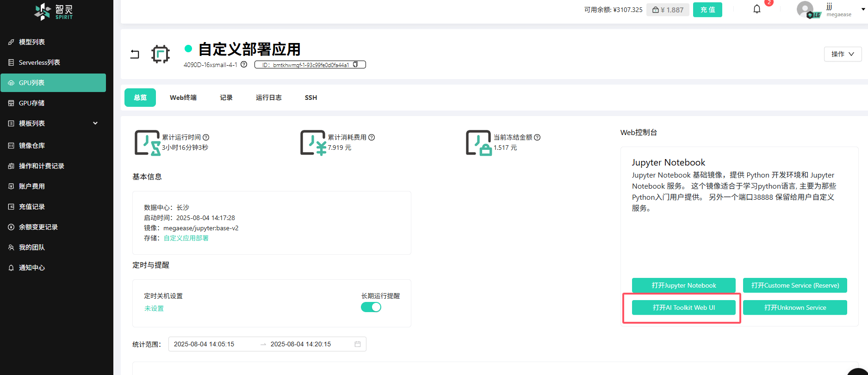Open notifications bell in top bar
The image size is (868, 375).
pyautogui.click(x=757, y=9)
